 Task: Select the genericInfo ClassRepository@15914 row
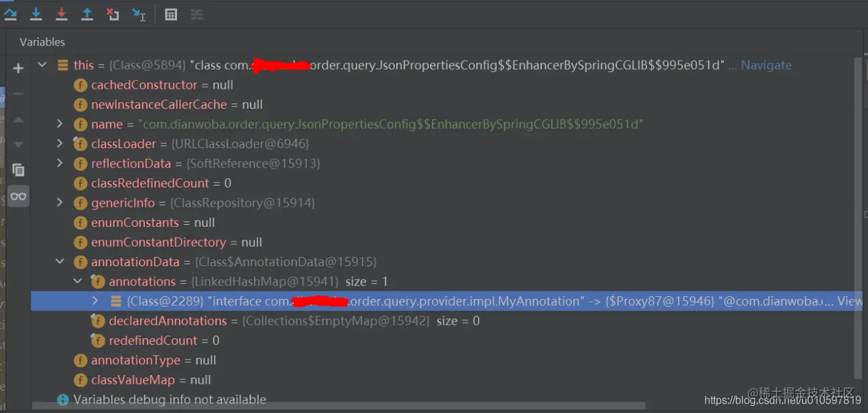[442, 203]
